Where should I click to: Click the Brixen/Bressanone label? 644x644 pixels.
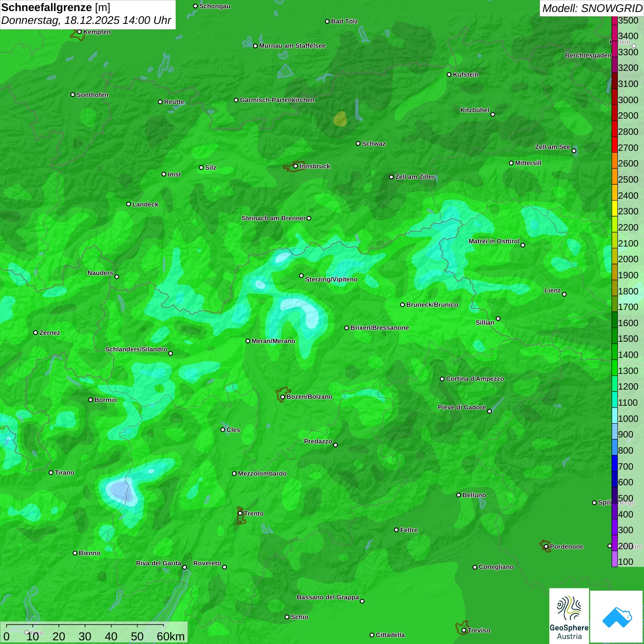[379, 328]
